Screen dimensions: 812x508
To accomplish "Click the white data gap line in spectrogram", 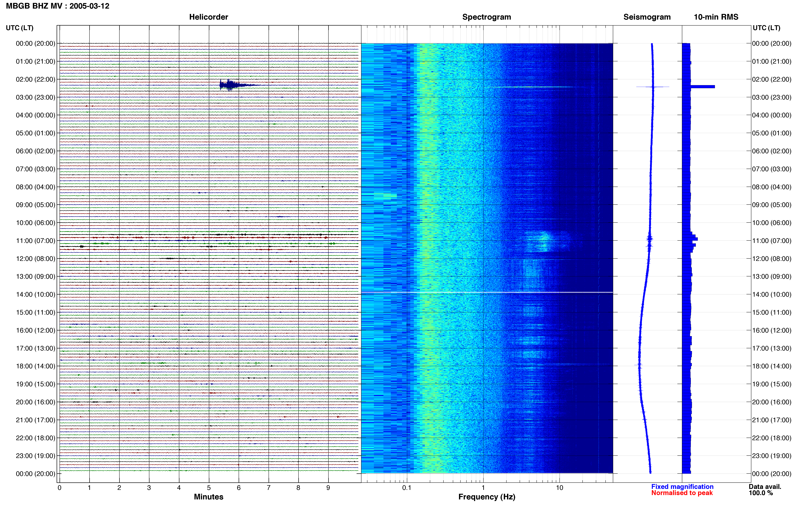I will pos(487,292).
